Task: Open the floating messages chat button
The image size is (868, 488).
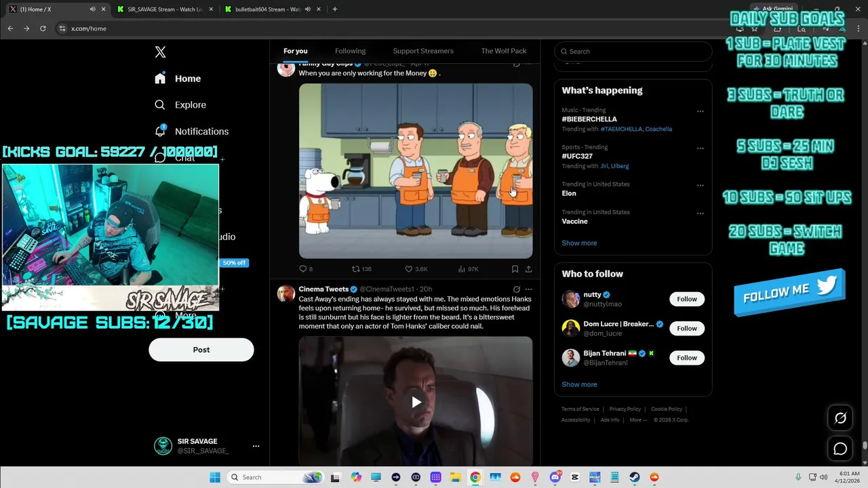Action: pyautogui.click(x=840, y=449)
